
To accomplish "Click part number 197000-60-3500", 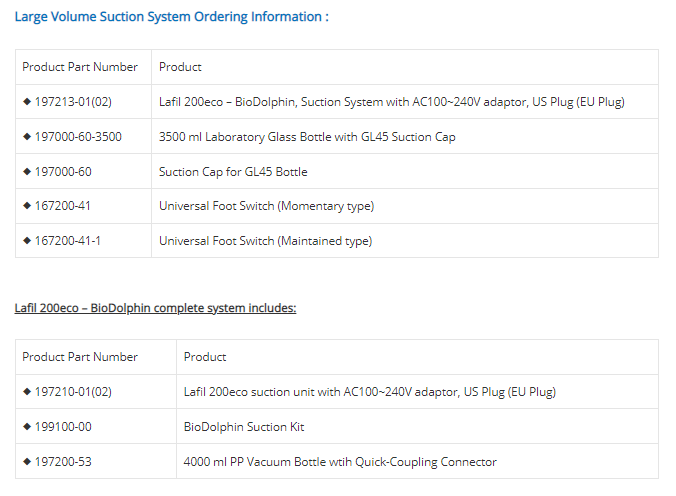I will pos(78,137).
